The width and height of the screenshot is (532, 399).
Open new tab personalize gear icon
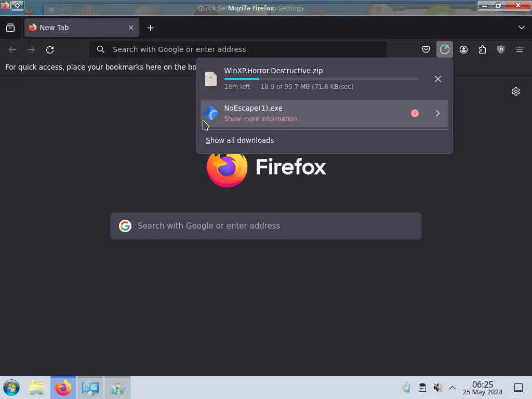tap(516, 91)
